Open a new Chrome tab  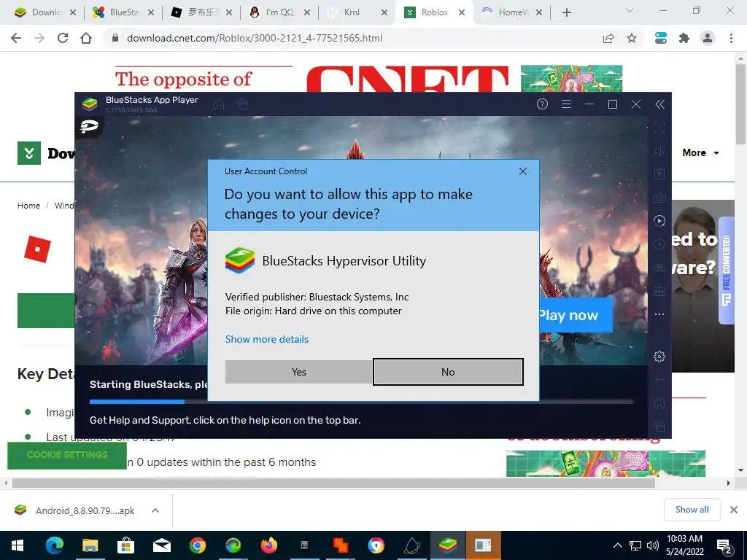(x=566, y=12)
